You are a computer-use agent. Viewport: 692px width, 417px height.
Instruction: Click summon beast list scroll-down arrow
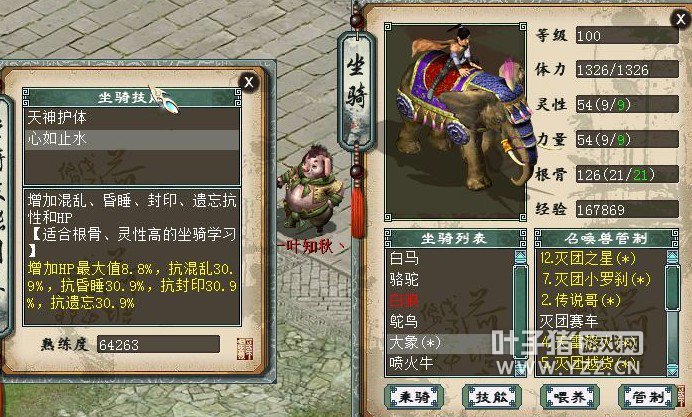[672, 370]
